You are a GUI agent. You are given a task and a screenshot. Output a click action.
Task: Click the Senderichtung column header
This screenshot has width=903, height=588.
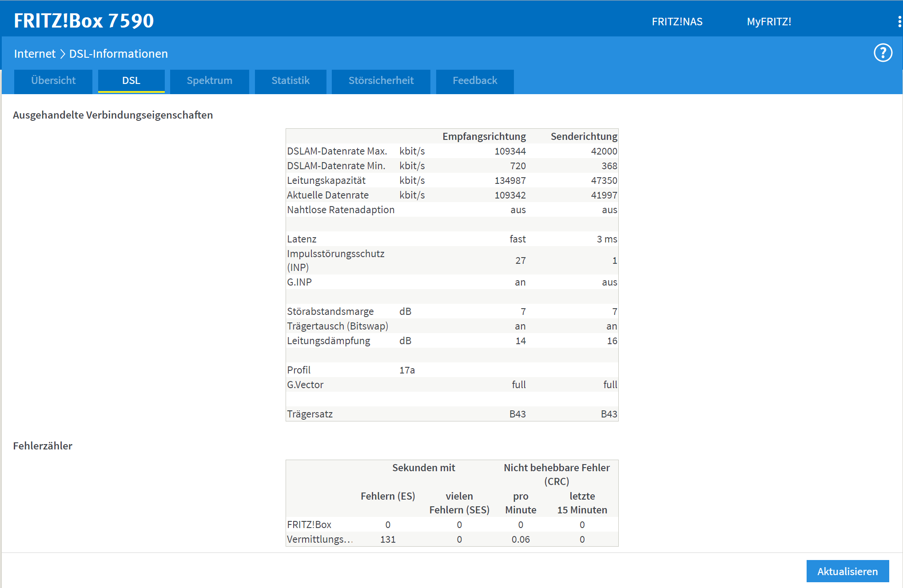584,136
